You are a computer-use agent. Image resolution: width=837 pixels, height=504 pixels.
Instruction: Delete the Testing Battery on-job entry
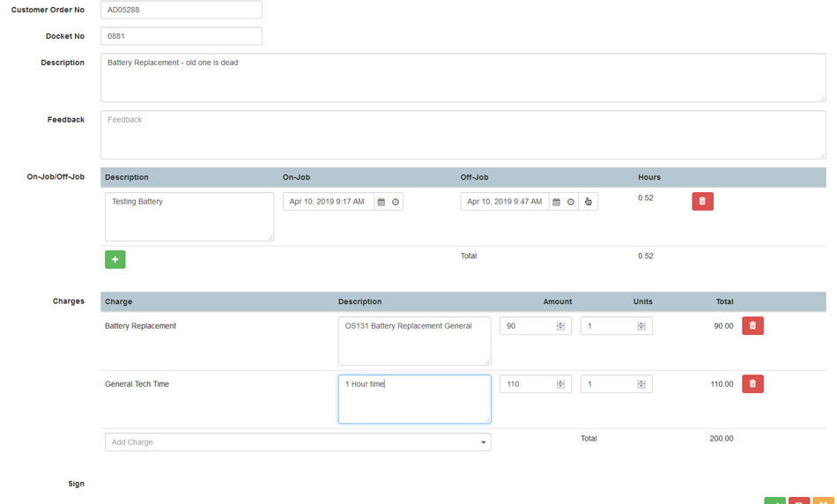tap(702, 202)
